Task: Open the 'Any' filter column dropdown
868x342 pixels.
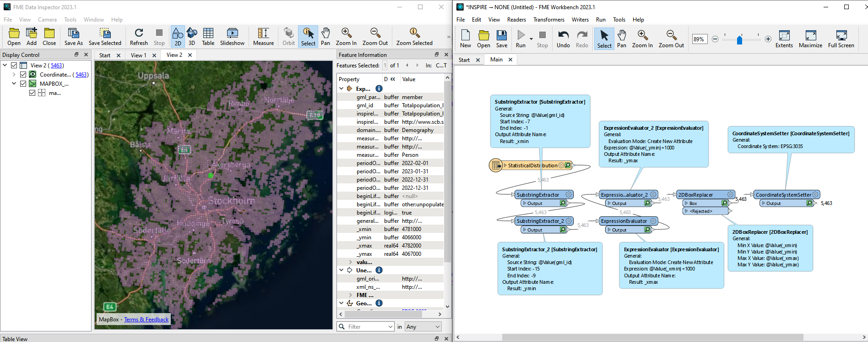Action: pos(423,326)
